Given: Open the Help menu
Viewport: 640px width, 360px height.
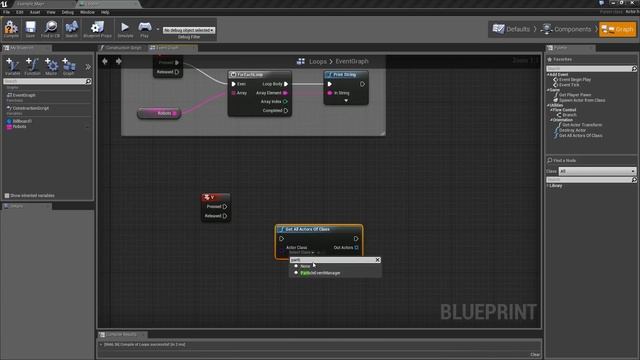Looking at the screenshot, I should (x=105, y=12).
